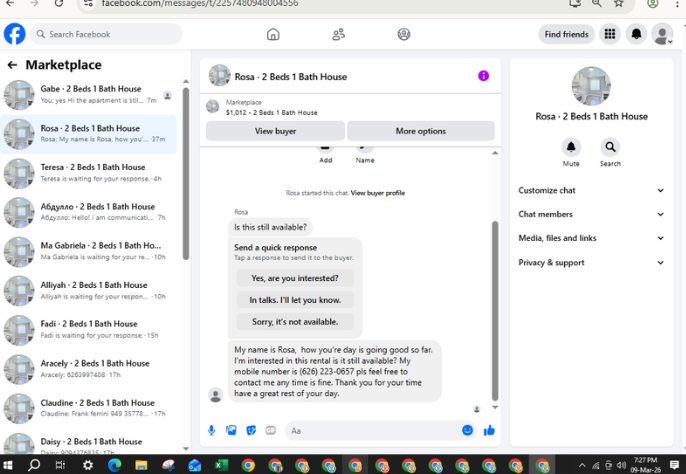
Task: Open the Teresa conversation
Action: (88, 173)
